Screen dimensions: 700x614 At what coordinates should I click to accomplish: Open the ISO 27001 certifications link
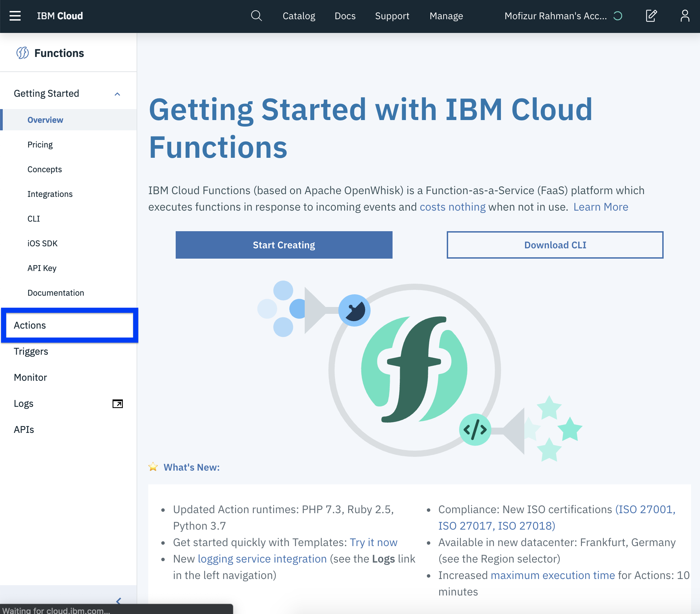(x=557, y=517)
